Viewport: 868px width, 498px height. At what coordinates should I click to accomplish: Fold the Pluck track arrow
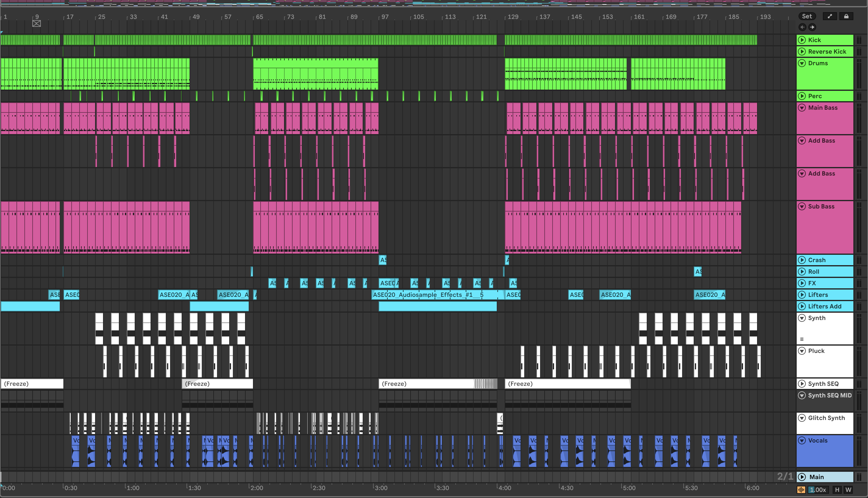(x=802, y=351)
